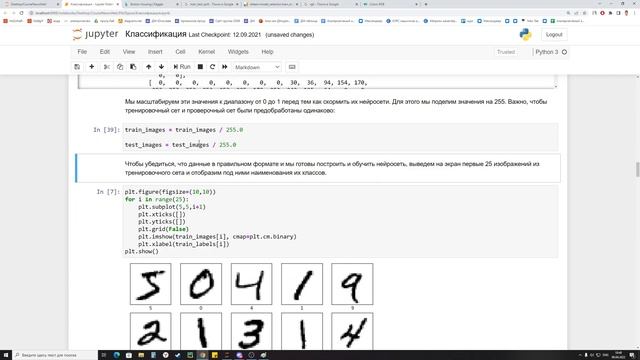Click the In [7] cell prompt
The height and width of the screenshot is (360, 640).
[x=108, y=191]
